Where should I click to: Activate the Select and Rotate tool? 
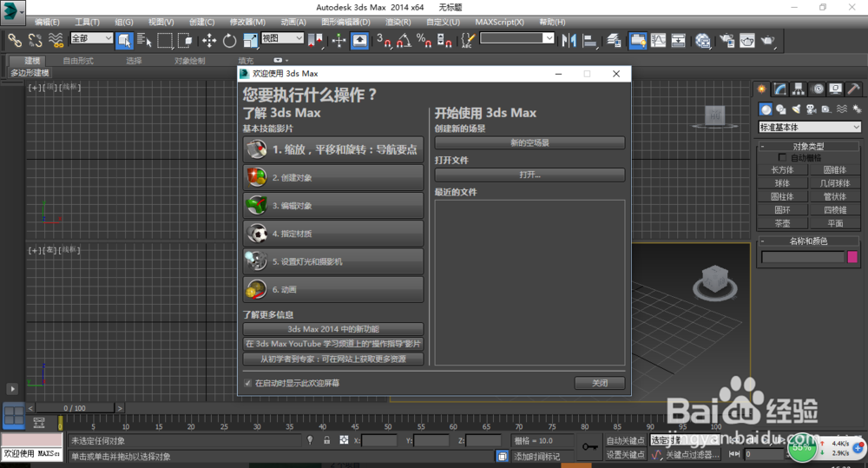point(229,41)
